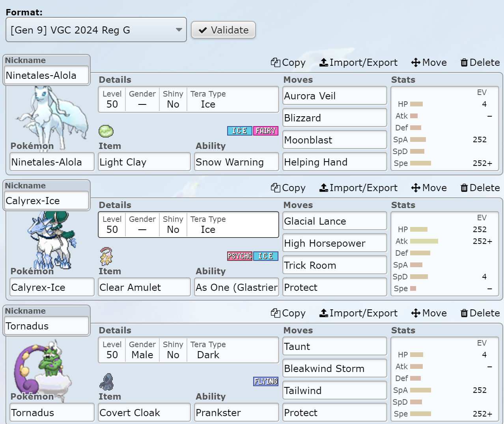Edit the Ninetales-Alola nickname field

pos(47,75)
